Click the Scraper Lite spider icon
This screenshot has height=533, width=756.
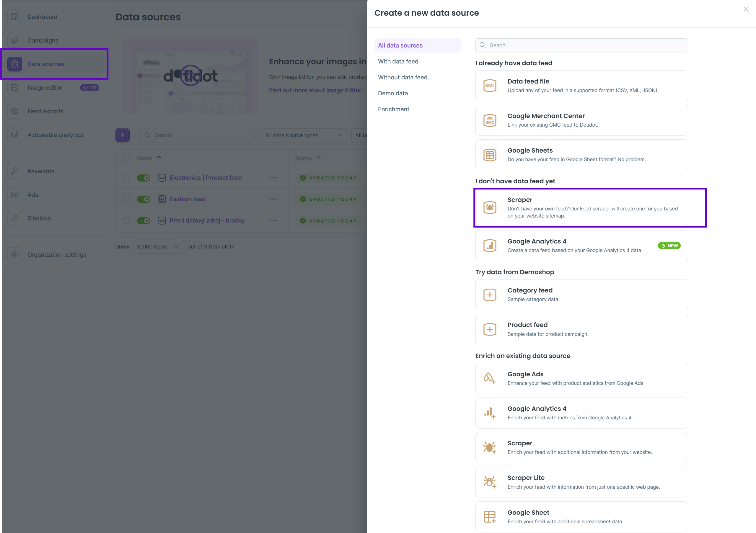(x=489, y=482)
